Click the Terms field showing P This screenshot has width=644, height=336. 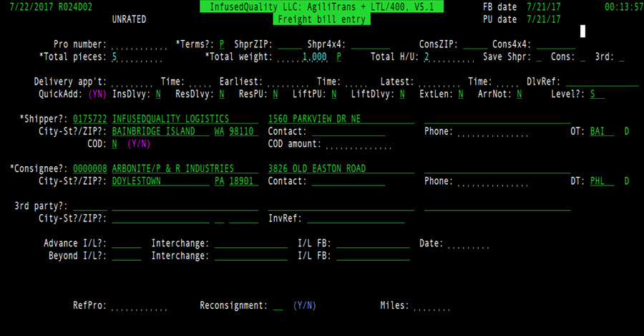(222, 44)
